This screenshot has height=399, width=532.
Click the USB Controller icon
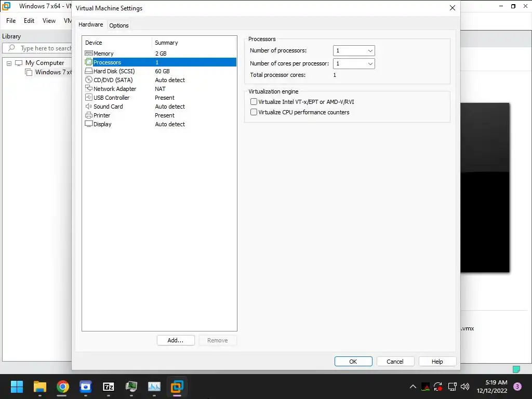point(88,97)
